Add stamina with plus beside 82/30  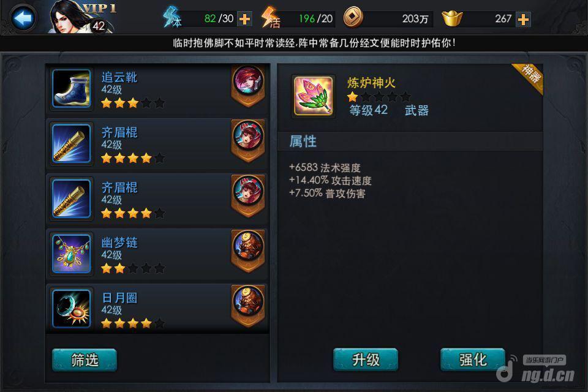coord(244,19)
